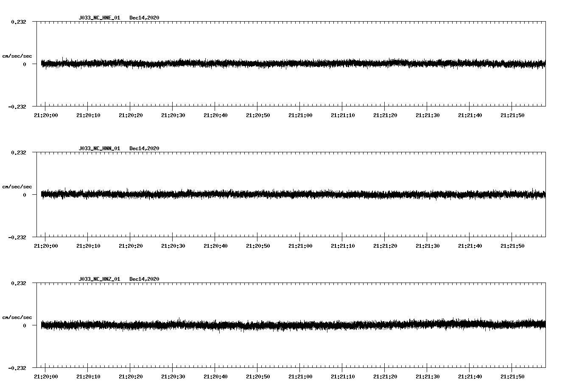Select the J033_NC_HNZ_01 channel label
The width and height of the screenshot is (576, 392).
coord(99,279)
